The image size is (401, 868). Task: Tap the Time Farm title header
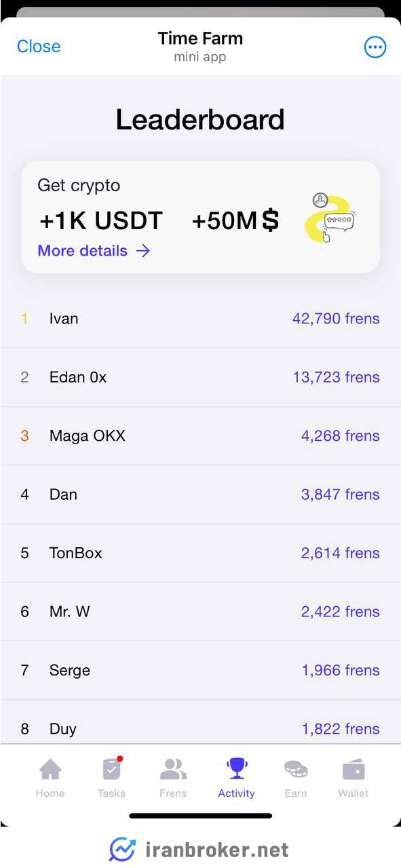(200, 39)
